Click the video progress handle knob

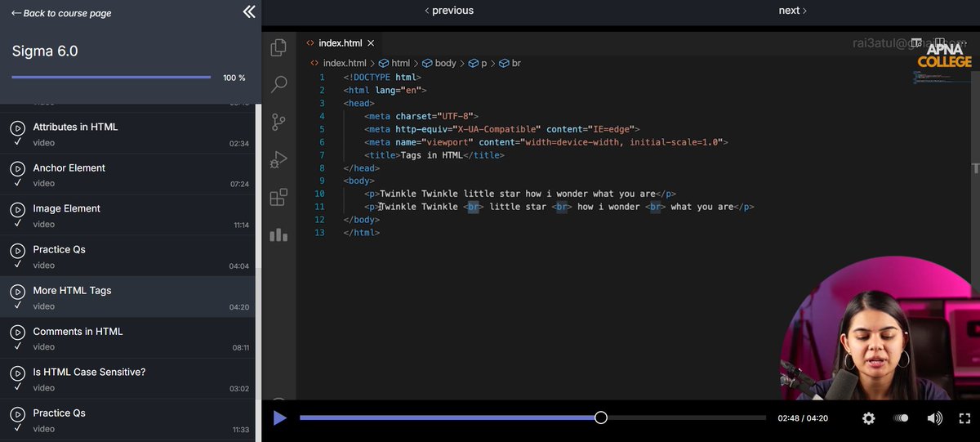tap(601, 418)
